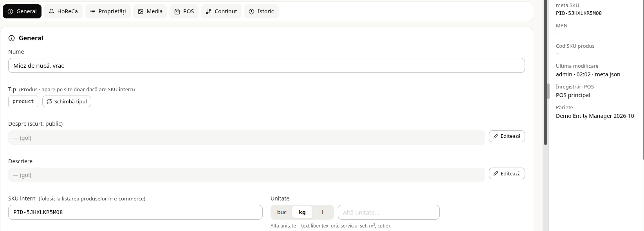Viewport: 644px width, 231px height.
Task: Click Editează next to the Descriere field
Action: [x=507, y=173]
